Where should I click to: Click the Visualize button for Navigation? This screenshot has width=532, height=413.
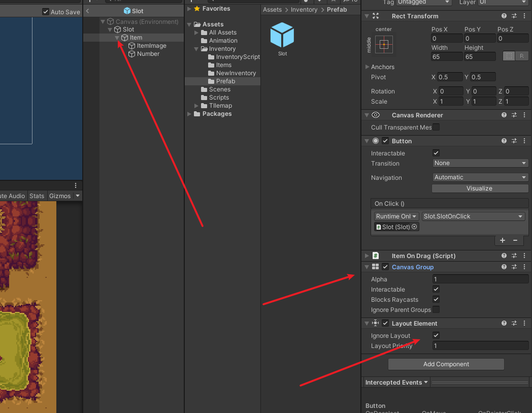[480, 188]
